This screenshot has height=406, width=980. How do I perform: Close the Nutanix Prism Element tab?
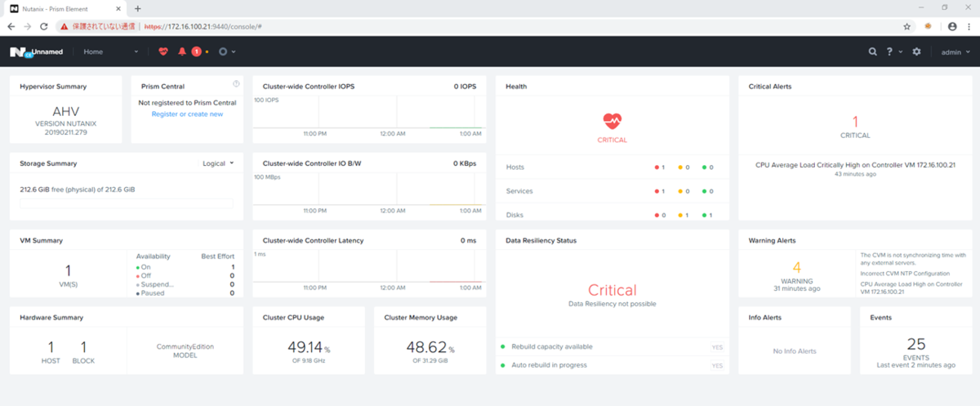(120, 8)
